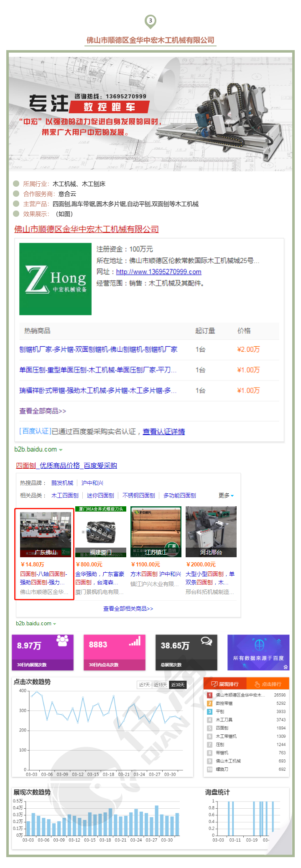The height and width of the screenshot is (868, 301).
Task: Click the red ¥2.00万 price of first product
Action: (x=248, y=349)
